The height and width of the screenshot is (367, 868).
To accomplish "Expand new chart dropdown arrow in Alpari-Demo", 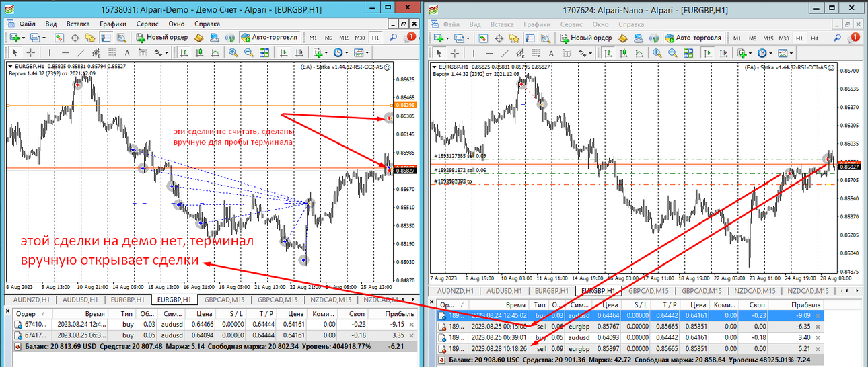I will (24, 38).
